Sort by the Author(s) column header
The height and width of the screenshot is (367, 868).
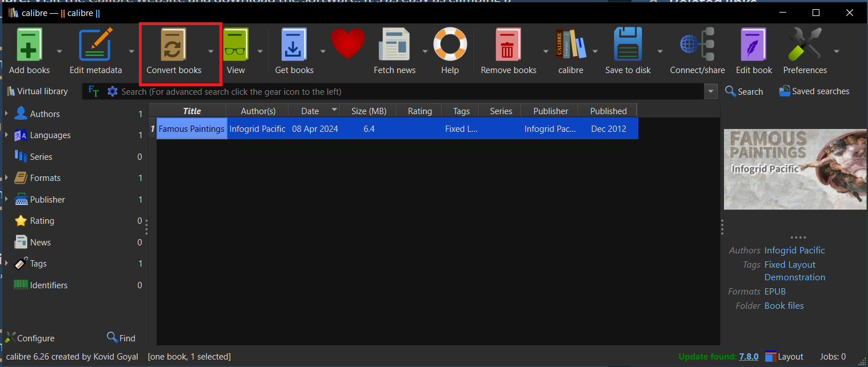tap(258, 110)
